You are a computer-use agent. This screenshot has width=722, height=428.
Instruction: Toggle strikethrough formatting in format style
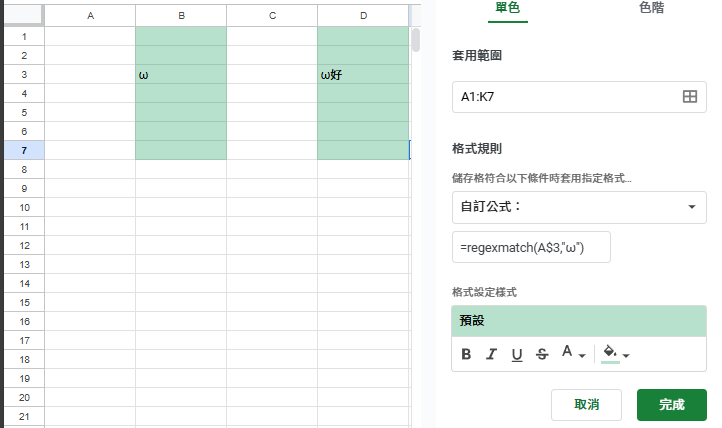(542, 354)
